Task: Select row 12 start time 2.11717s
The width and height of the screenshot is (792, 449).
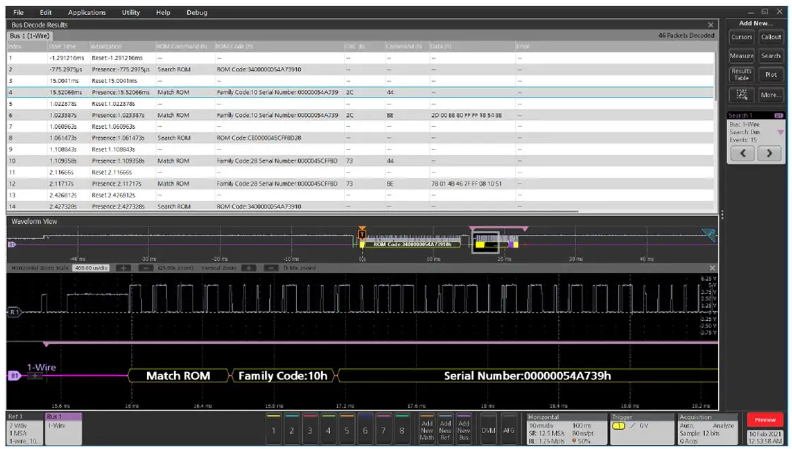Action: coord(62,184)
